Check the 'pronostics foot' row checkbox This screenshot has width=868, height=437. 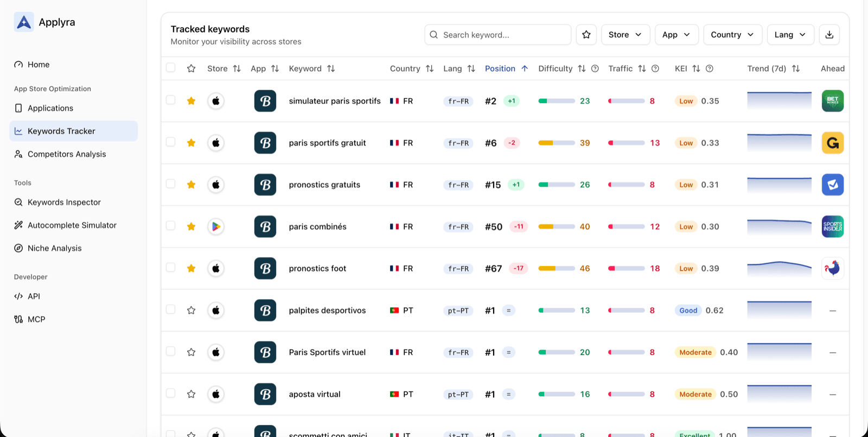coord(170,267)
